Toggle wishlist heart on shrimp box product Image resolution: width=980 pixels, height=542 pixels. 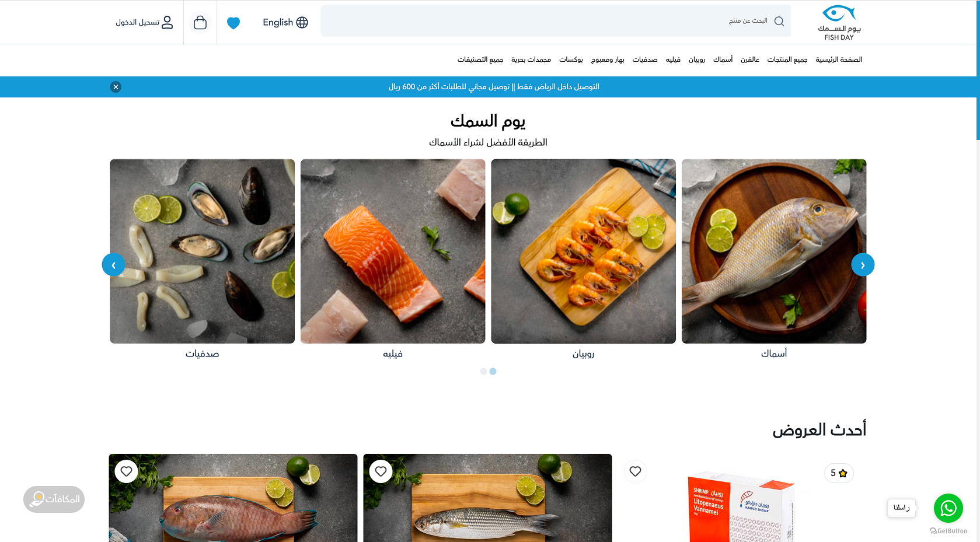636,471
